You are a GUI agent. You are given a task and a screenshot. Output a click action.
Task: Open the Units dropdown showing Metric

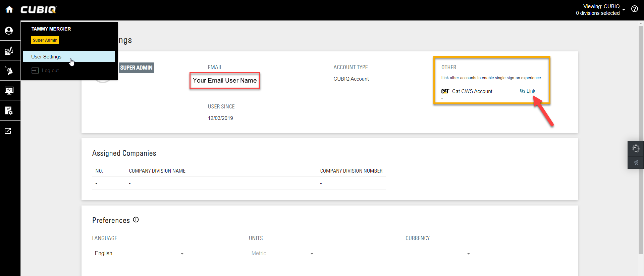[x=282, y=254]
